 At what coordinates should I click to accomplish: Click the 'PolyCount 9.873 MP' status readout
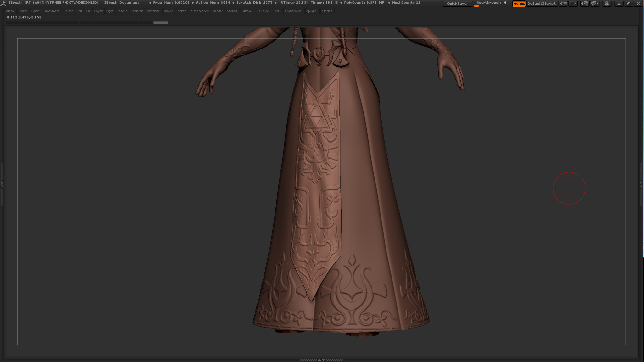coord(364,3)
